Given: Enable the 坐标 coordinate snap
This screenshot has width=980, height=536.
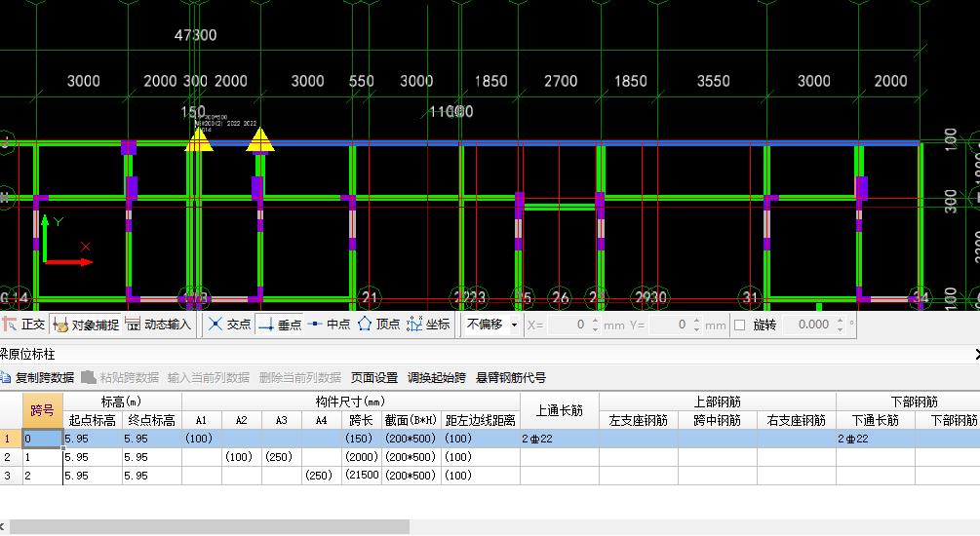Looking at the screenshot, I should tap(428, 325).
